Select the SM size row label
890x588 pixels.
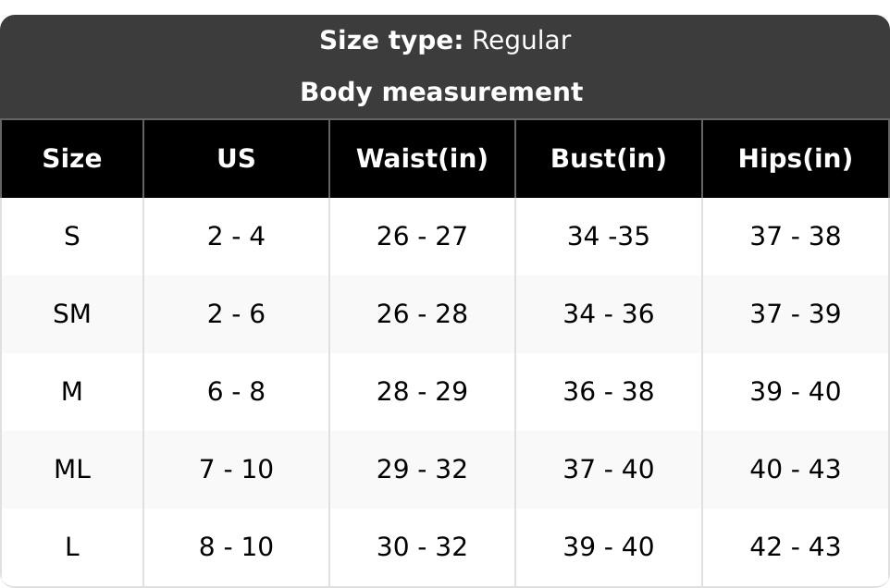(72, 314)
